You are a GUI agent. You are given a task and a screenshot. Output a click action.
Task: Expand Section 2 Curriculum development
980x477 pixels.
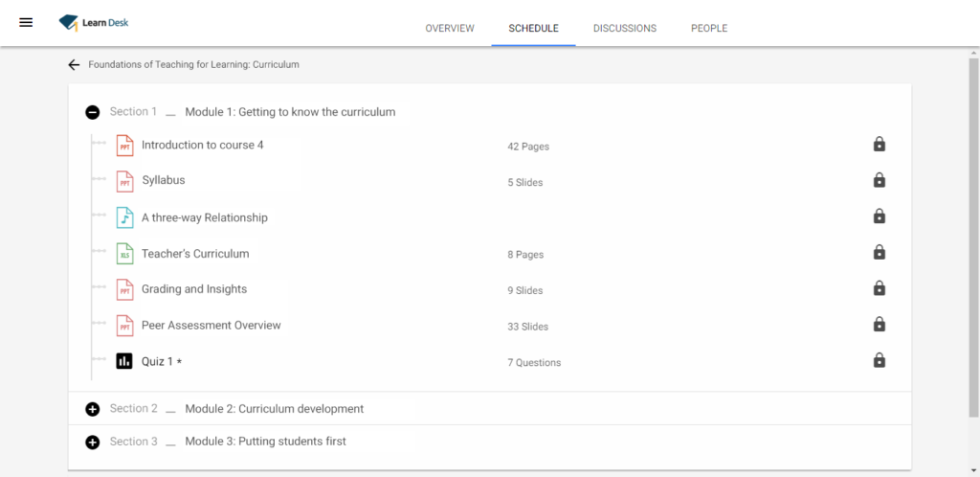(93, 409)
